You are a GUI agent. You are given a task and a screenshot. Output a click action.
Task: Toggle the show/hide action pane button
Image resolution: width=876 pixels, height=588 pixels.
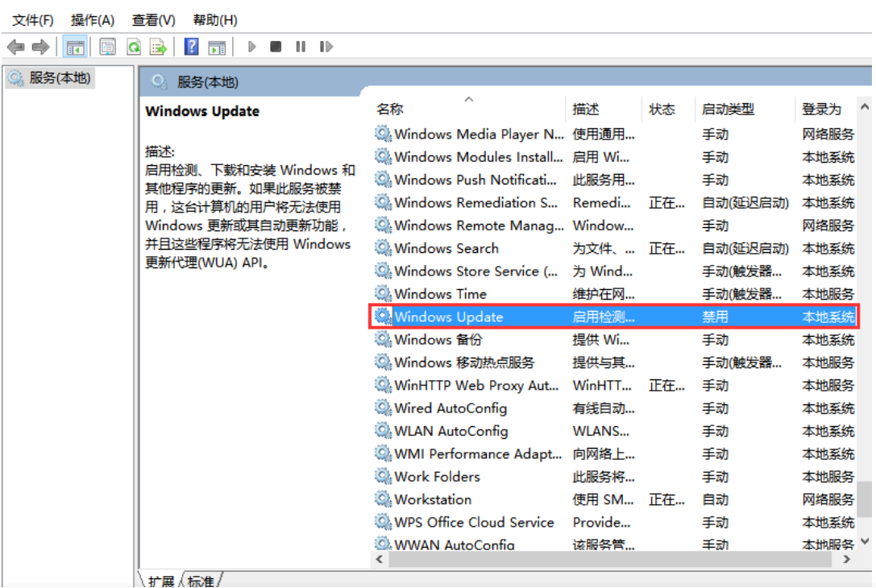tap(216, 48)
